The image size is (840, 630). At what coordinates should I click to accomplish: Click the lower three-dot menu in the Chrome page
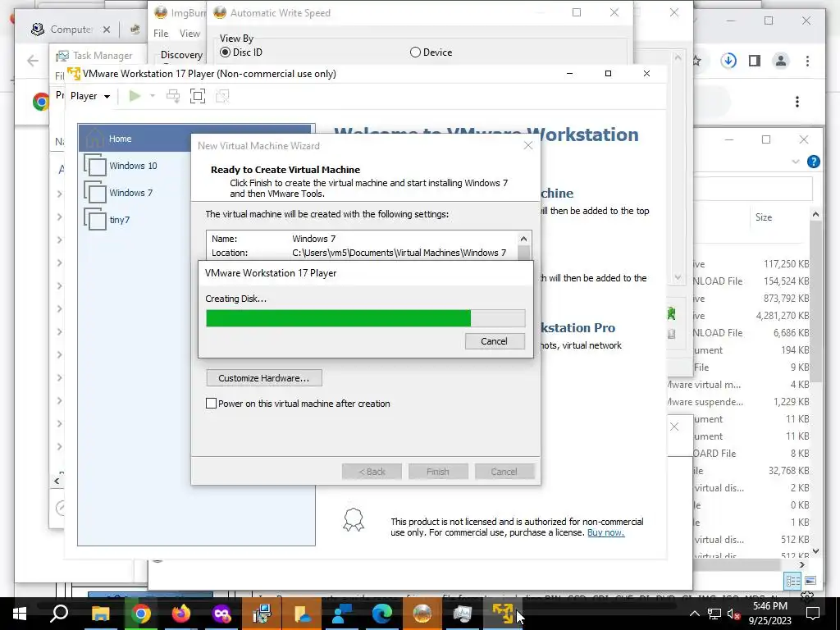(x=797, y=102)
